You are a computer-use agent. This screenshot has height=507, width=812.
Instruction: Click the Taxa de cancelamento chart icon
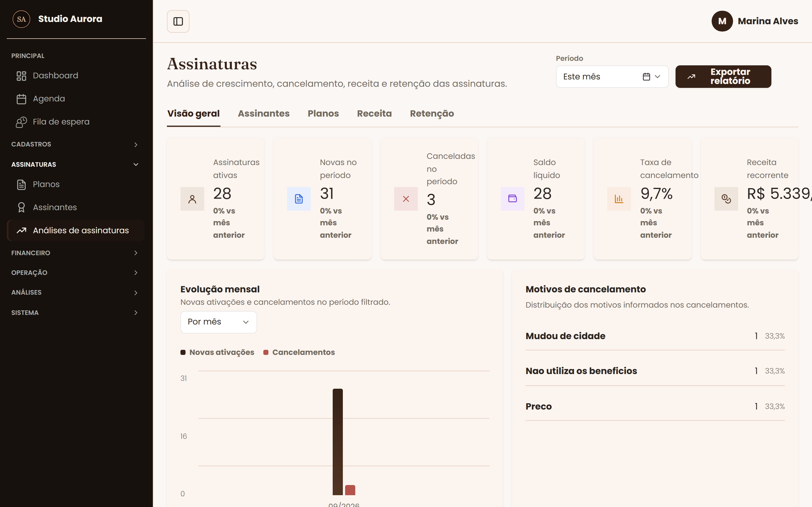619,199
